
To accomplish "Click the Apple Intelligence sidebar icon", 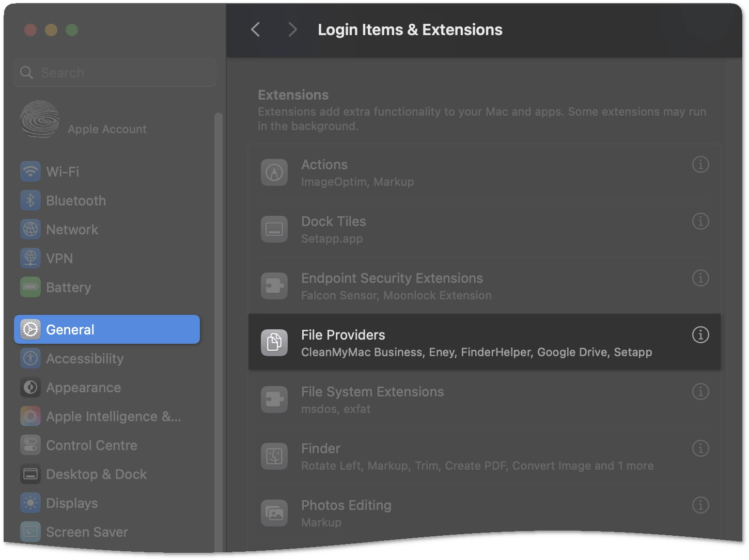I will (x=30, y=416).
